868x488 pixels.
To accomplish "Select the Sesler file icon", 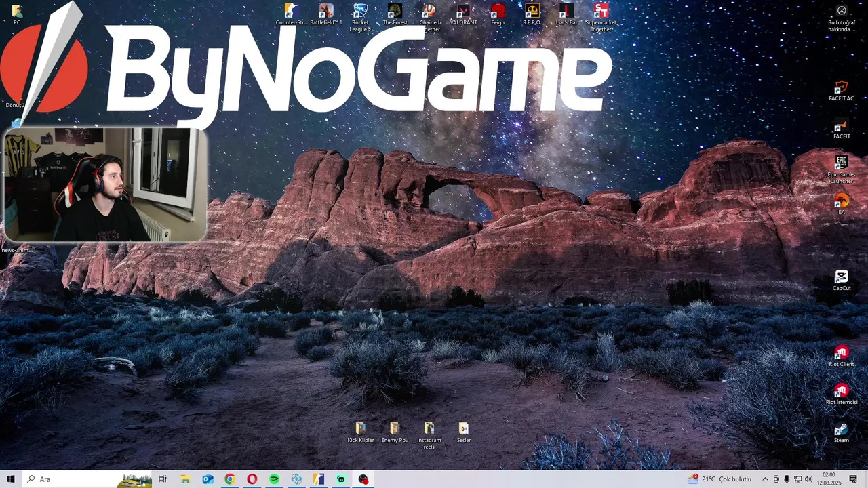I will 464,432.
